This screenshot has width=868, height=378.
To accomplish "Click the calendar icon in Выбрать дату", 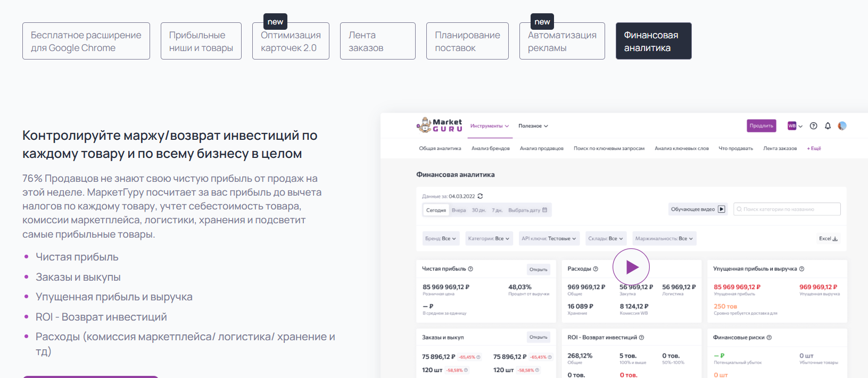I will [x=544, y=210].
